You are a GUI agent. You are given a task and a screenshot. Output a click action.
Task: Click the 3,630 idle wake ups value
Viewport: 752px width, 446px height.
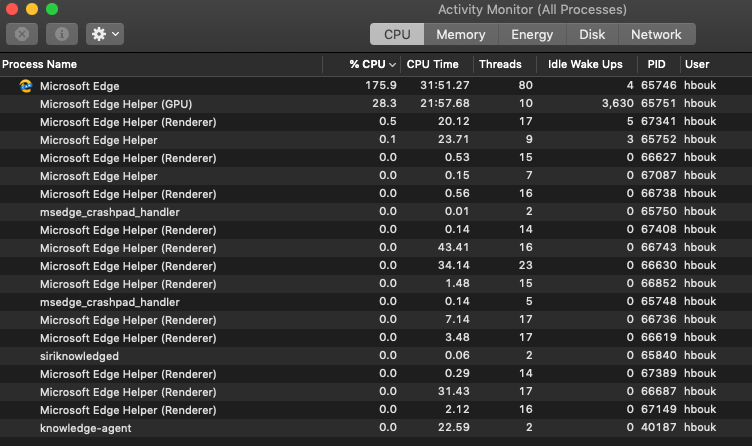[618, 104]
